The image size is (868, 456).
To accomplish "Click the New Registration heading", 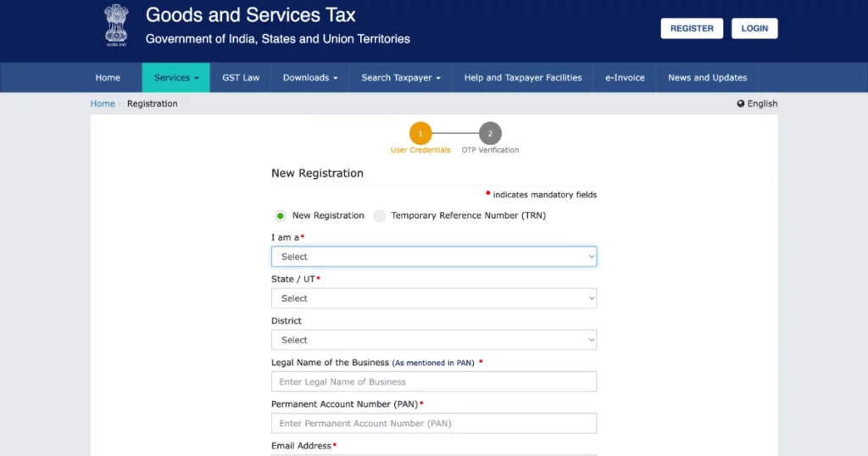I will pyautogui.click(x=317, y=173).
